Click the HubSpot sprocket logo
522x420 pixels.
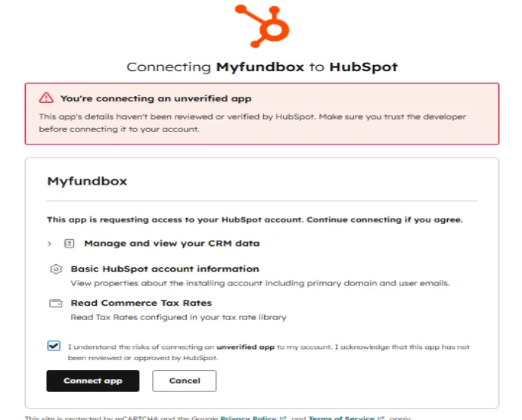pyautogui.click(x=262, y=26)
